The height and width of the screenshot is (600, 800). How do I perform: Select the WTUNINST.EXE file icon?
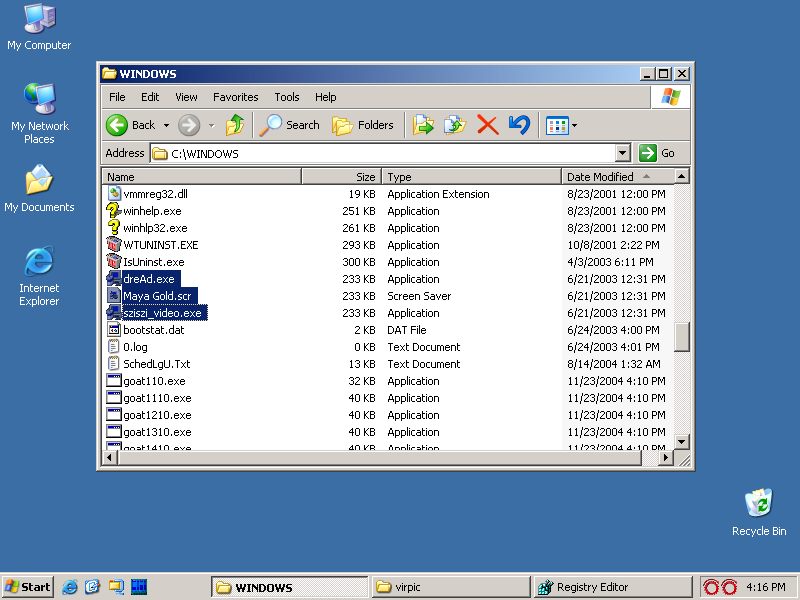(114, 245)
